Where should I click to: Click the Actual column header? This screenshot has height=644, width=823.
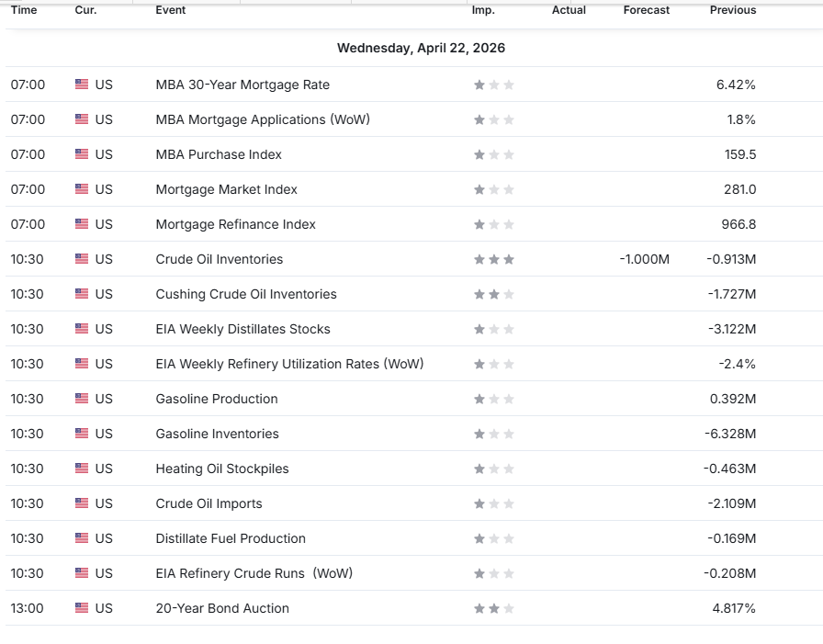[569, 10]
